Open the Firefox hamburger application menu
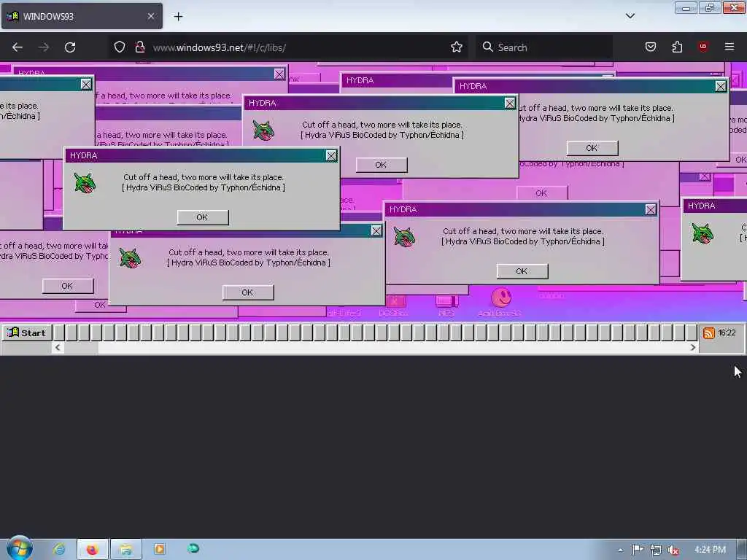Image resolution: width=747 pixels, height=560 pixels. (729, 46)
